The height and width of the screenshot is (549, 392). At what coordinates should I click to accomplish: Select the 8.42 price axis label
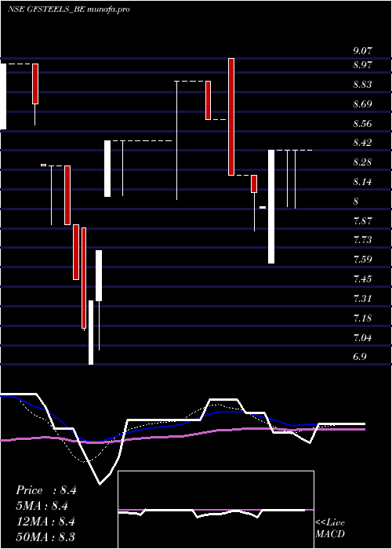[362, 143]
